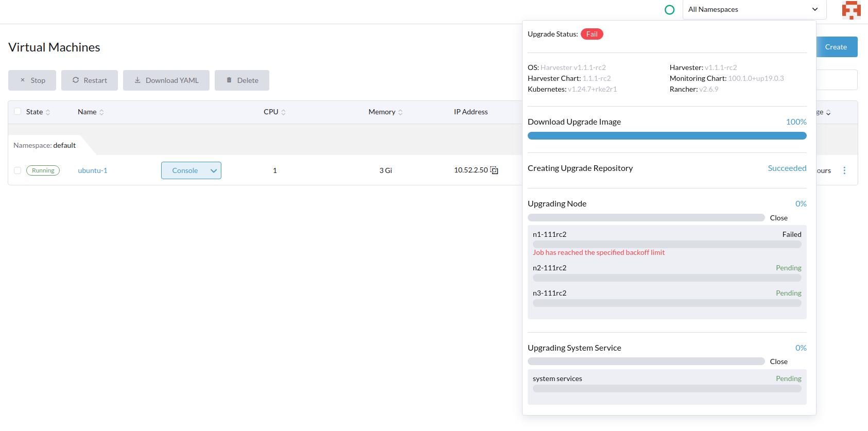Select the n3-111rc2 node row
Viewport: 868px width, 431px height.
click(x=667, y=298)
